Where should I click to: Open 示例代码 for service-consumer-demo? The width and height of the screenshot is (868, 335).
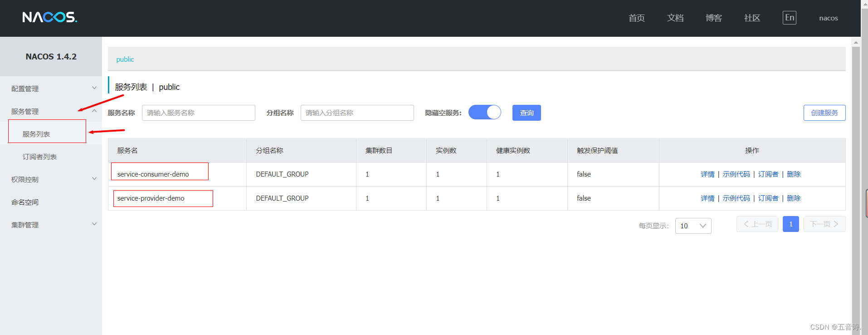tap(736, 174)
